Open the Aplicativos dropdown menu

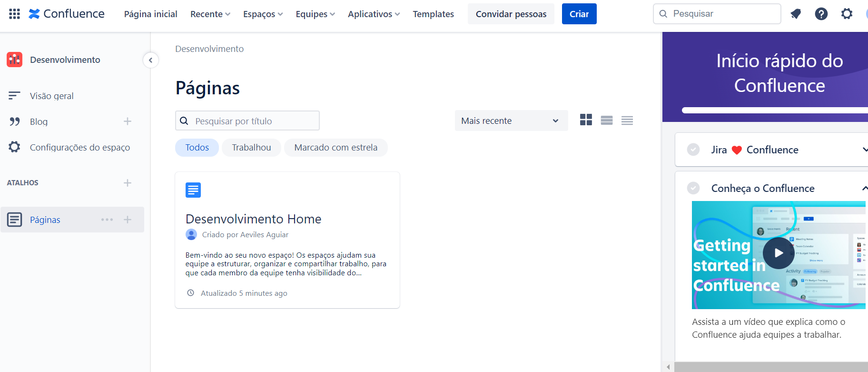[x=374, y=14]
